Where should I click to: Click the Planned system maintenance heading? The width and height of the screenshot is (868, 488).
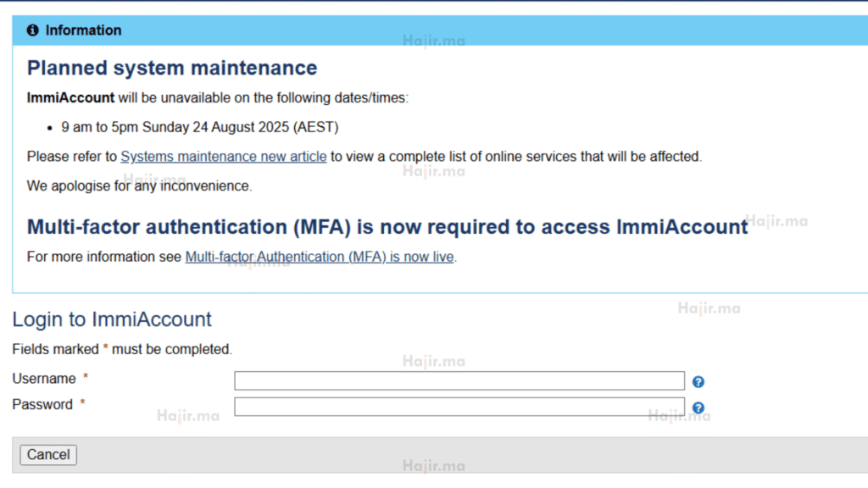pyautogui.click(x=172, y=68)
